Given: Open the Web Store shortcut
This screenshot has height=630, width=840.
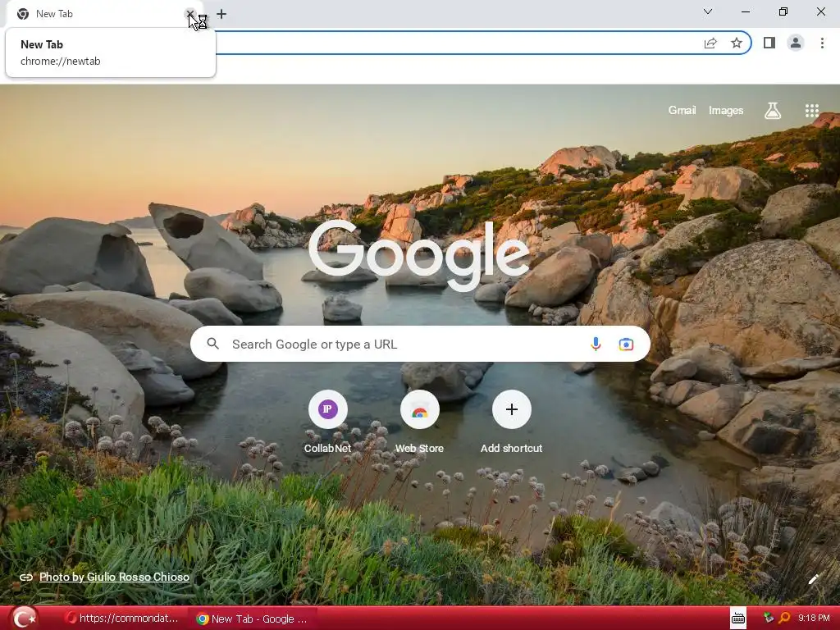Looking at the screenshot, I should pyautogui.click(x=419, y=423).
